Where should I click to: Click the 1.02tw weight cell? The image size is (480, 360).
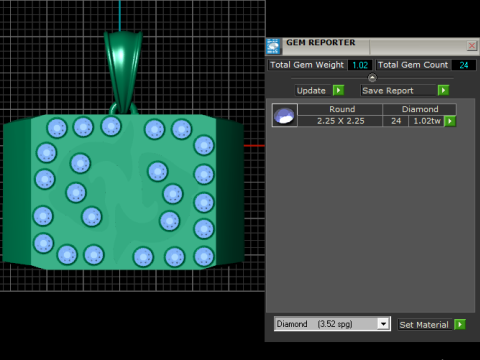pos(427,121)
